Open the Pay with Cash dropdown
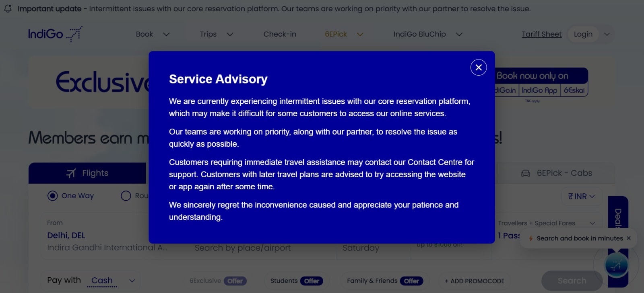The width and height of the screenshot is (644, 293). tap(91, 281)
